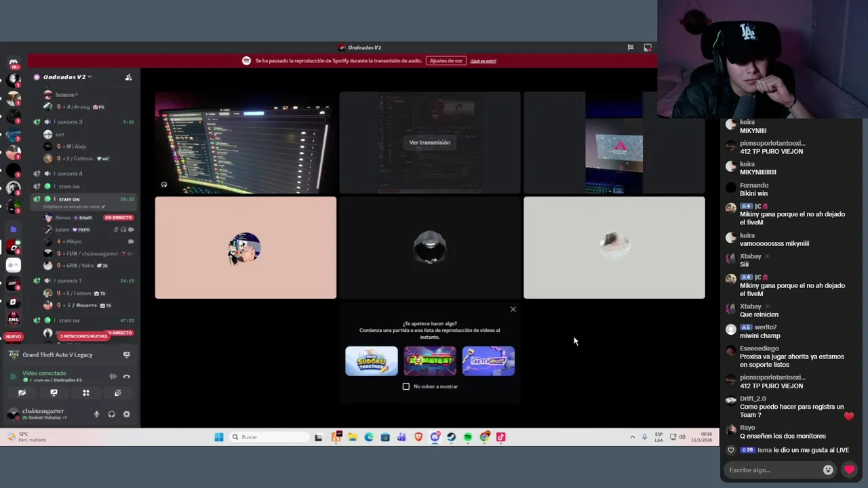Click the invite members icon beside Ondeados V2
The width and height of the screenshot is (868, 488).
click(x=128, y=77)
